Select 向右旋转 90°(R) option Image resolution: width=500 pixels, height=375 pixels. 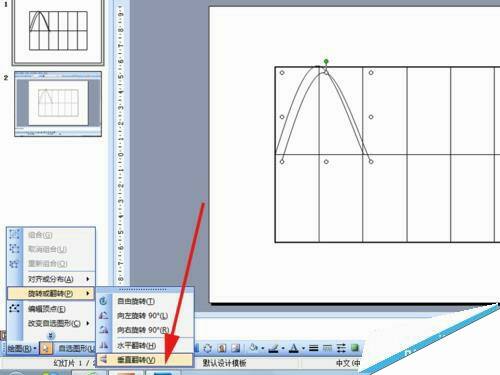145,330
